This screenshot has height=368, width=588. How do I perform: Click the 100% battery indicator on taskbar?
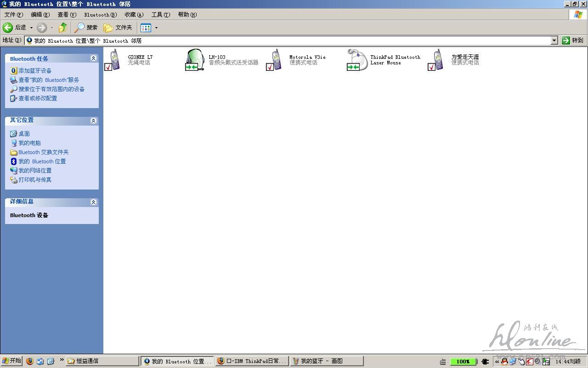pos(463,362)
